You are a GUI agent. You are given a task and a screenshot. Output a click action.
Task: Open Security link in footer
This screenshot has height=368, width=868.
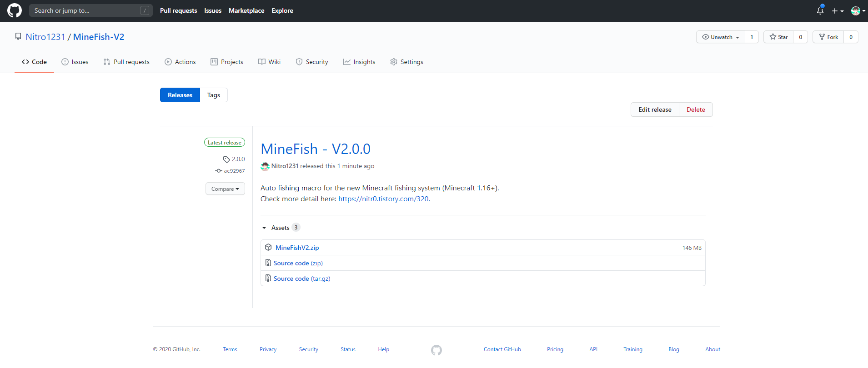309,349
